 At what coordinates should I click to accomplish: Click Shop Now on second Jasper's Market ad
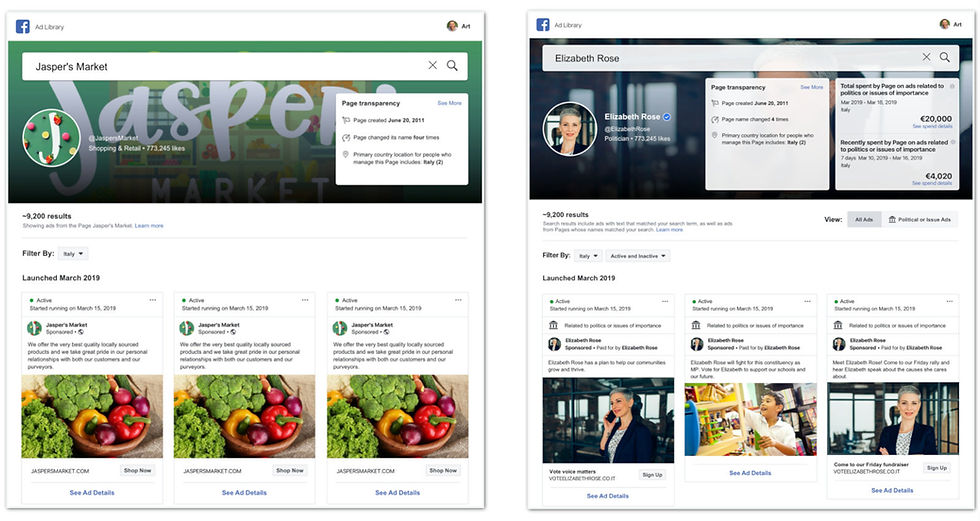pyautogui.click(x=290, y=470)
